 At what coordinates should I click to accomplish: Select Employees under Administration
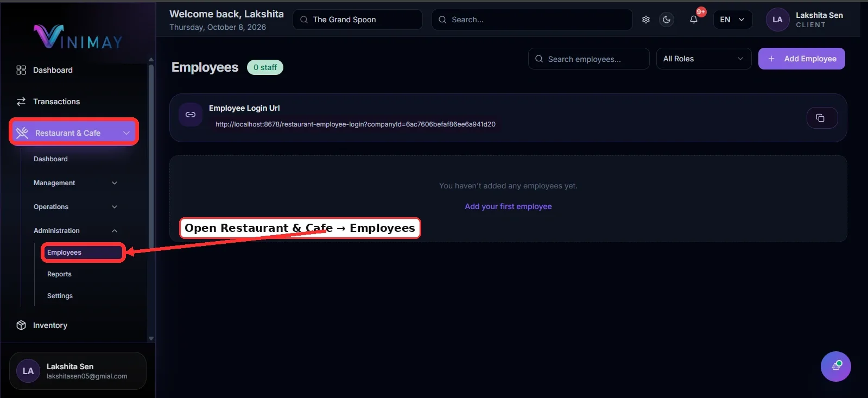(83, 252)
